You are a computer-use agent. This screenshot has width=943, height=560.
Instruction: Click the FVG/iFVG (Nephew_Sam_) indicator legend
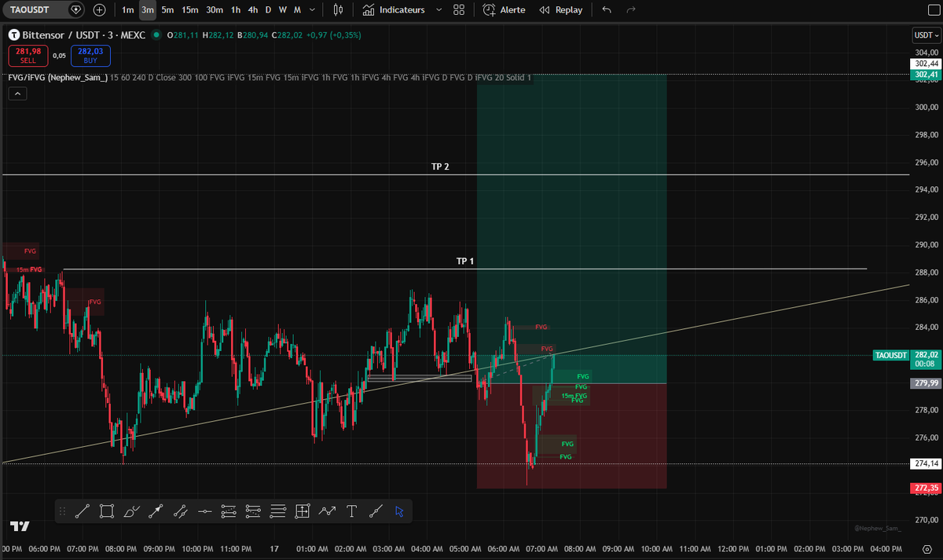pos(57,77)
